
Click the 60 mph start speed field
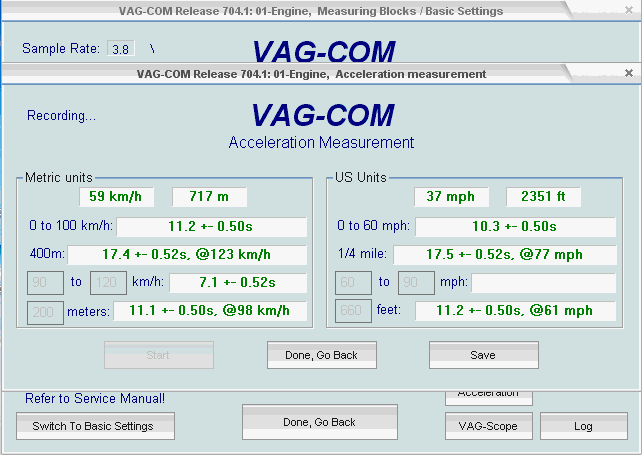pyautogui.click(x=353, y=283)
